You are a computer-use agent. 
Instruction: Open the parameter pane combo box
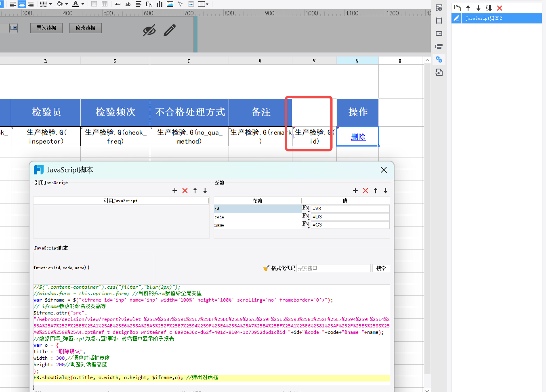click(14, 28)
